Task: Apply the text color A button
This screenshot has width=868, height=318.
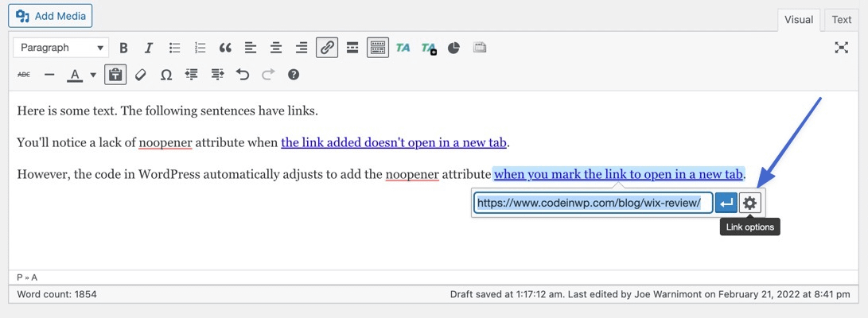Action: pos(76,74)
